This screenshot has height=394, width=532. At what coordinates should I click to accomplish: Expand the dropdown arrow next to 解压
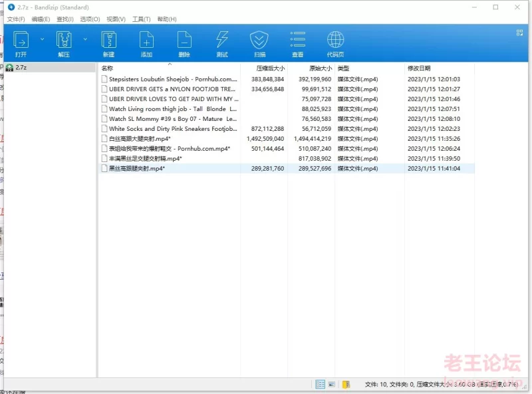pyautogui.click(x=85, y=39)
